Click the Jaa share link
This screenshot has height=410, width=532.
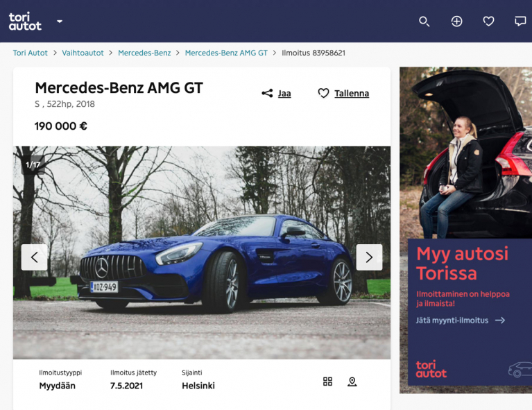(x=284, y=93)
